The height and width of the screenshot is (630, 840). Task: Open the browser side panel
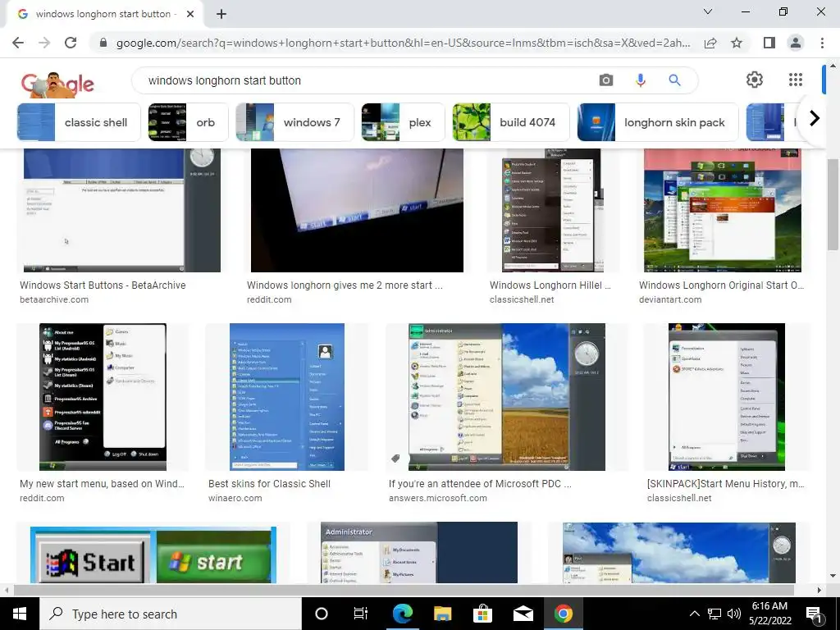click(x=769, y=43)
